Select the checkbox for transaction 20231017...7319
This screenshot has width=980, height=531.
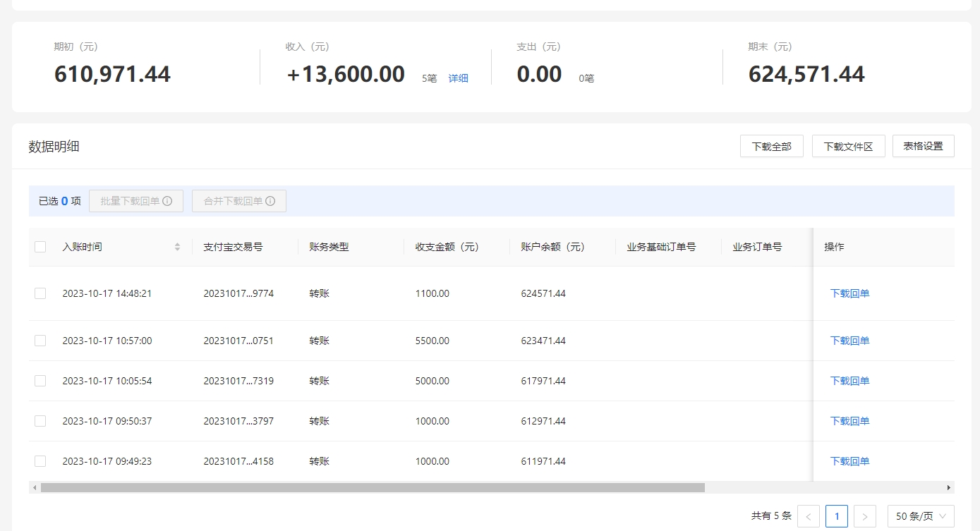(40, 381)
